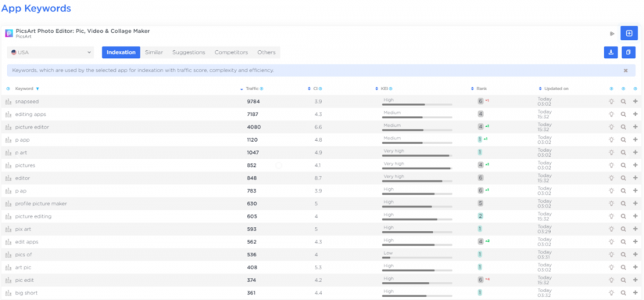This screenshot has width=644, height=300.
Task: Select the Indexation tab
Action: (121, 52)
